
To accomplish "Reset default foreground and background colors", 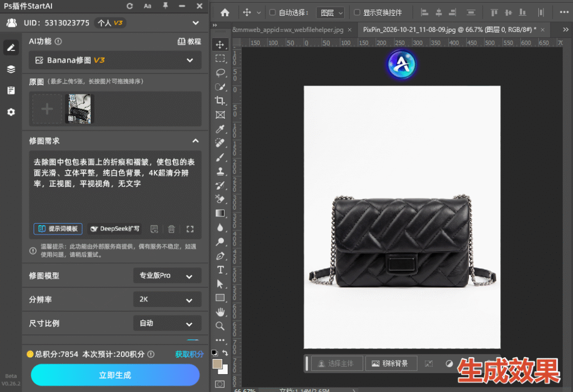I will pos(215,353).
